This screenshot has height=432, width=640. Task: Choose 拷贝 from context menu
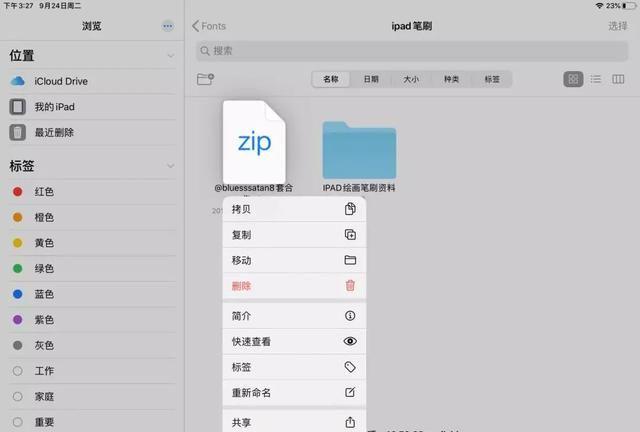(294, 209)
